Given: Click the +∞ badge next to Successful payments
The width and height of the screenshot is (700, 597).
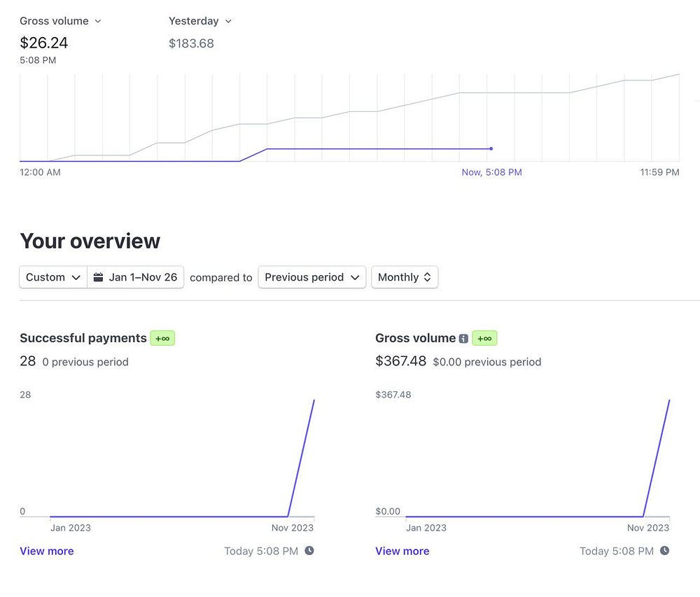Looking at the screenshot, I should pyautogui.click(x=162, y=339).
